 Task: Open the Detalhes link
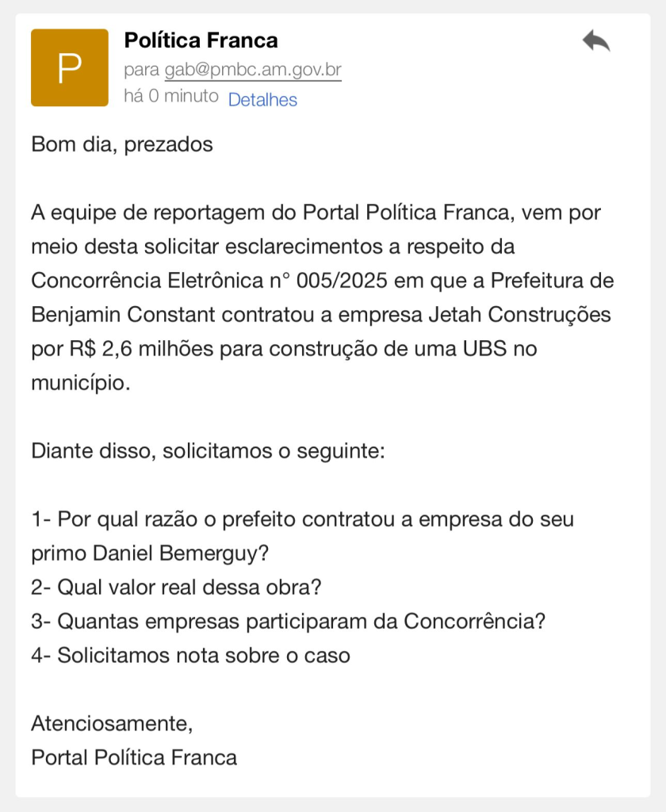coord(262,100)
